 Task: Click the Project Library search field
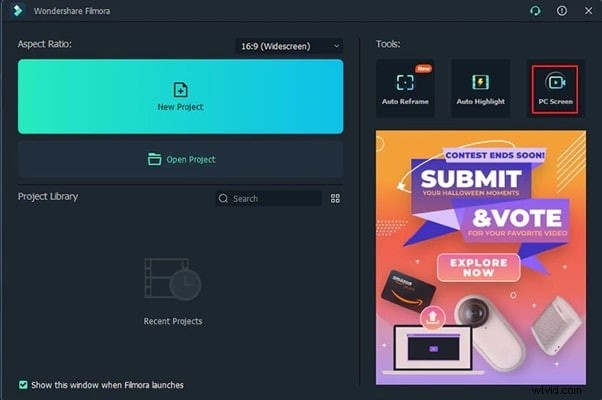tap(269, 198)
